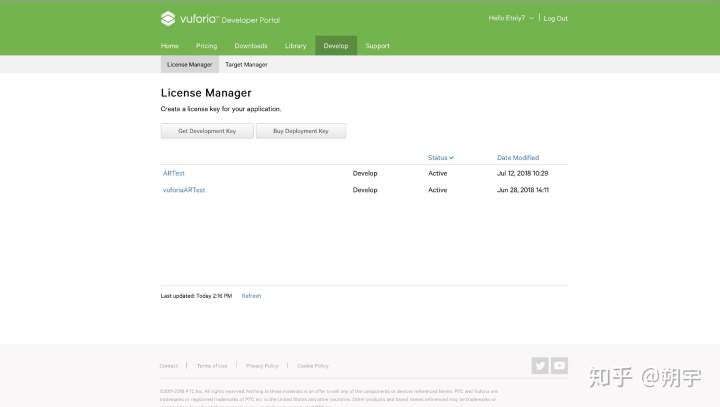Image resolution: width=720 pixels, height=407 pixels.
Task: Click the Active status for vuforiaARTest
Action: [438, 190]
